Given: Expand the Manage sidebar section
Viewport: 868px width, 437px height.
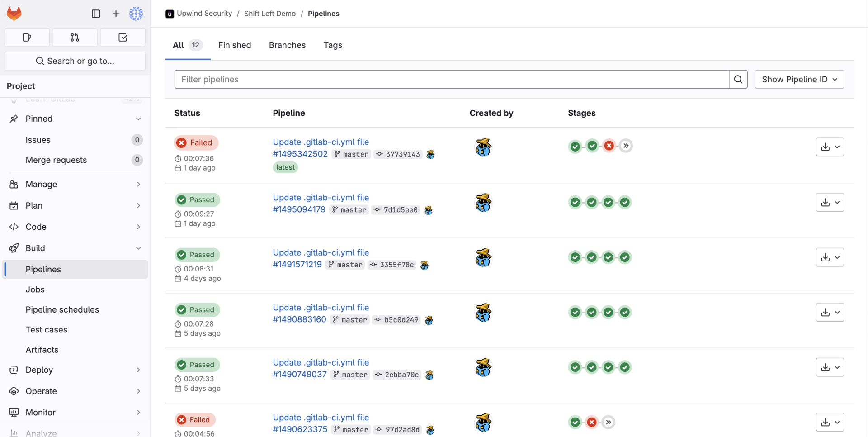Looking at the screenshot, I should pos(138,184).
